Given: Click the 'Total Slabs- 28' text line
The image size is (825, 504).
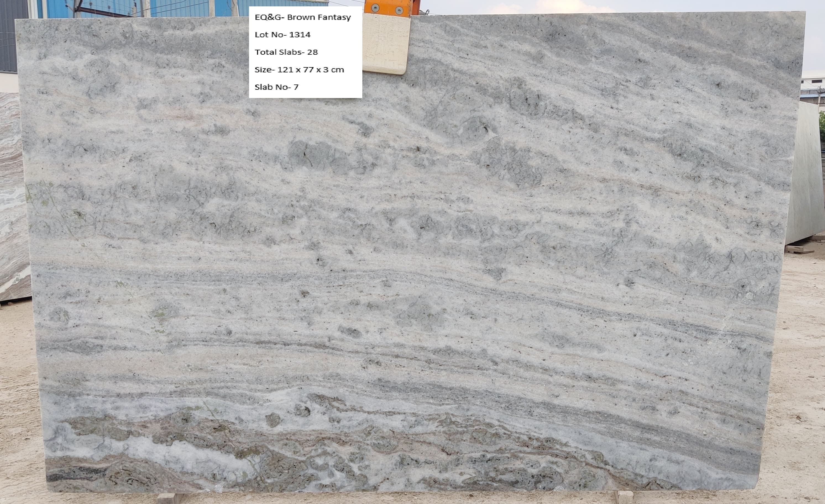Looking at the screenshot, I should pyautogui.click(x=286, y=52).
